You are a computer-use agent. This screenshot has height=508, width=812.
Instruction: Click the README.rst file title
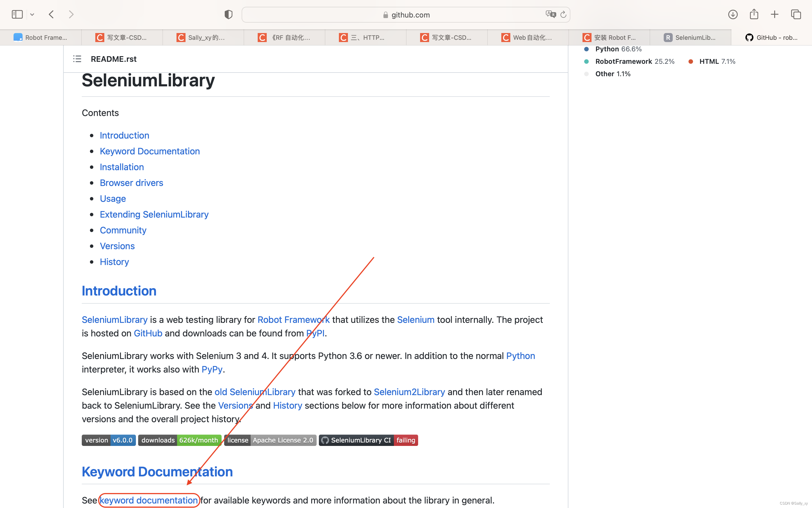tap(113, 59)
